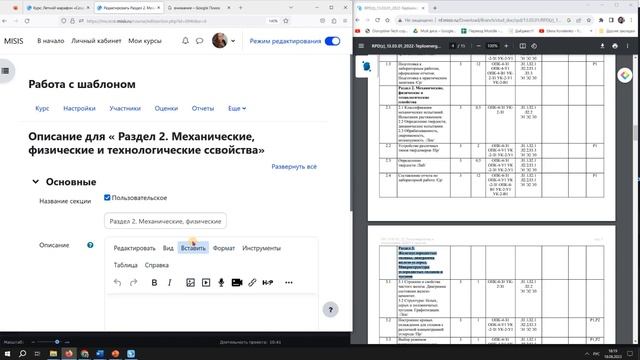Go to Курс tab
The image size is (640, 360).
(x=42, y=109)
